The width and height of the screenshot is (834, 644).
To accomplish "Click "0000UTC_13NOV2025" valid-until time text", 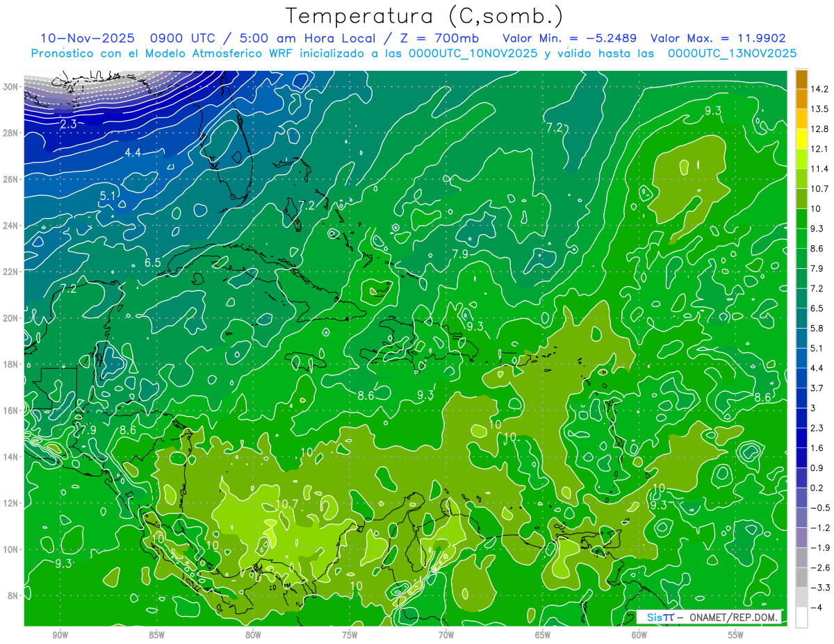I will [732, 53].
